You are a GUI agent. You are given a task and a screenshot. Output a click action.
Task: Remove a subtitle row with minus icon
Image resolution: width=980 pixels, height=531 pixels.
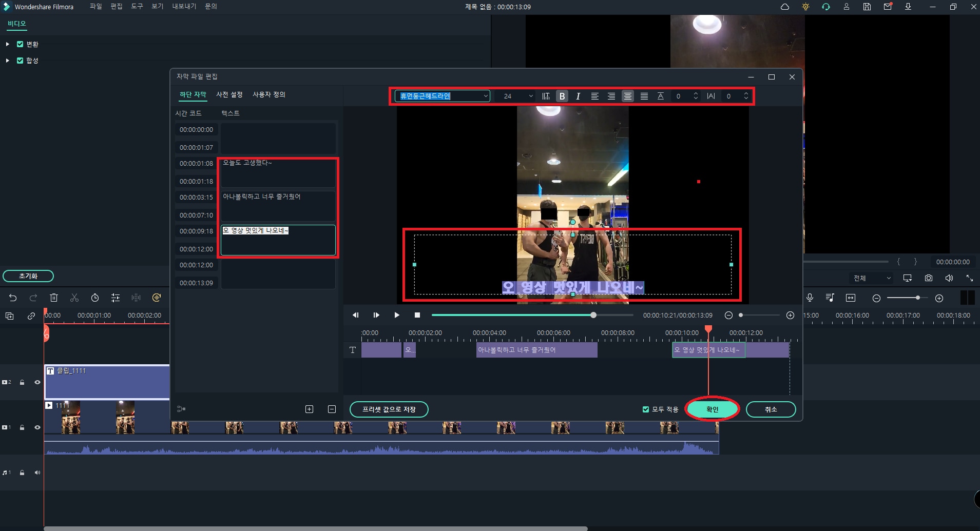click(x=332, y=409)
